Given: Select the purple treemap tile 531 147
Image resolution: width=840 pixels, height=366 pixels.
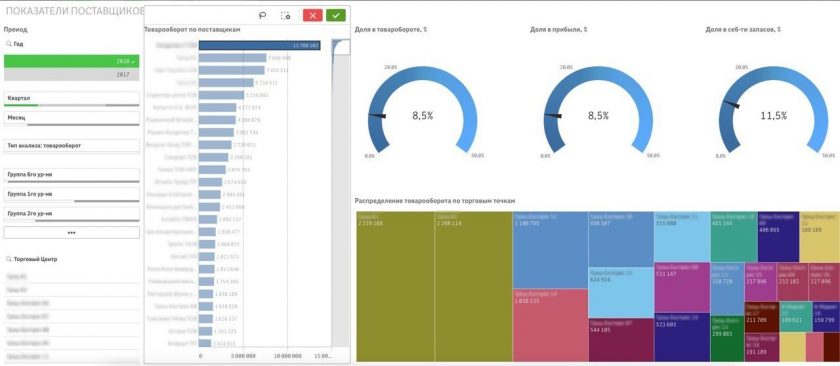Looking at the screenshot, I should 682,287.
